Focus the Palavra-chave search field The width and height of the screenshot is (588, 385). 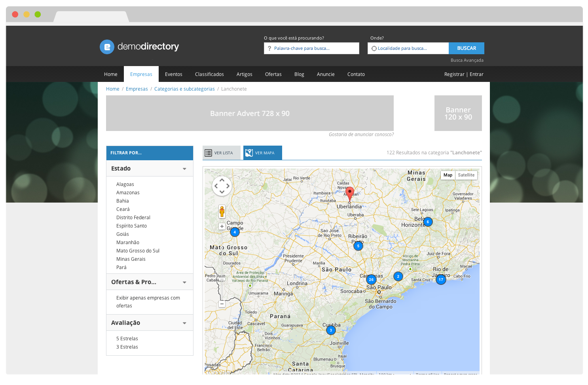311,48
